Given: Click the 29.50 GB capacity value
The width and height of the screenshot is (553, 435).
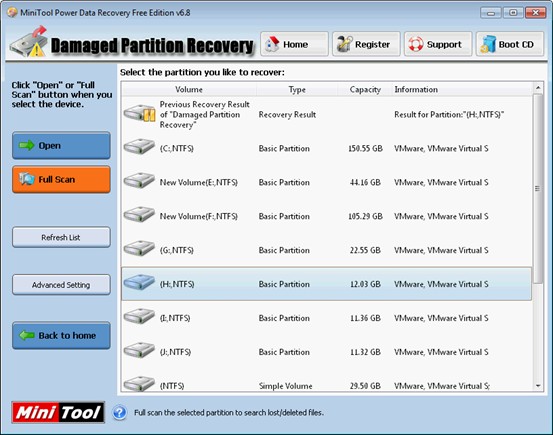Looking at the screenshot, I should click(x=365, y=386).
